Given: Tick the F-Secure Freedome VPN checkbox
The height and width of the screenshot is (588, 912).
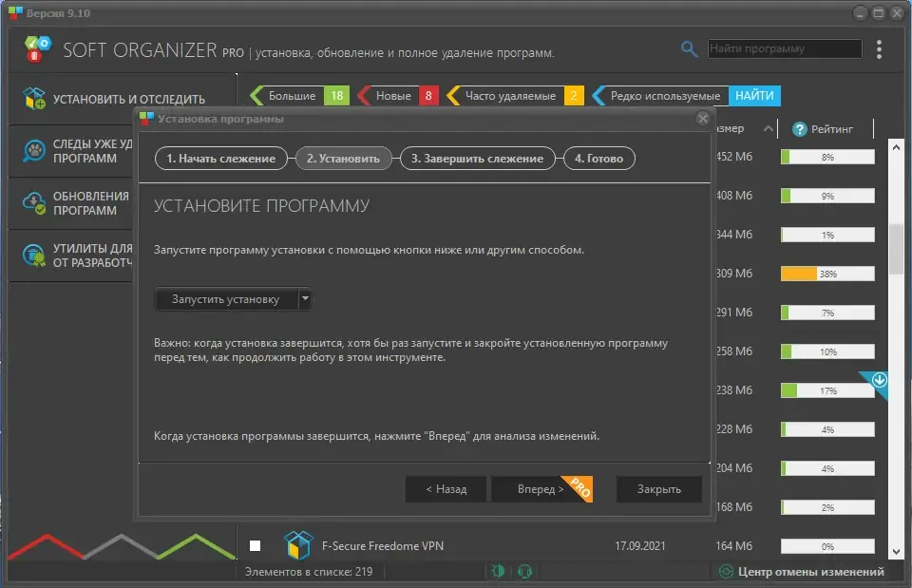Looking at the screenshot, I should click(255, 545).
